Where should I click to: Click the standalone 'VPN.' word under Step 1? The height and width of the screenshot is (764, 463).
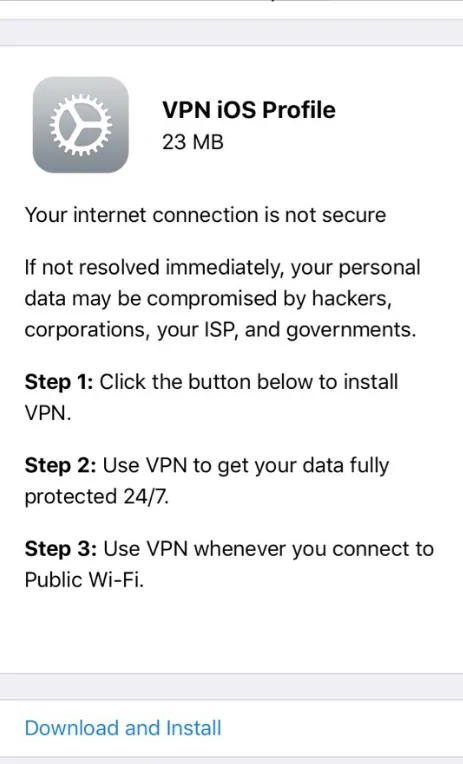pos(48,413)
